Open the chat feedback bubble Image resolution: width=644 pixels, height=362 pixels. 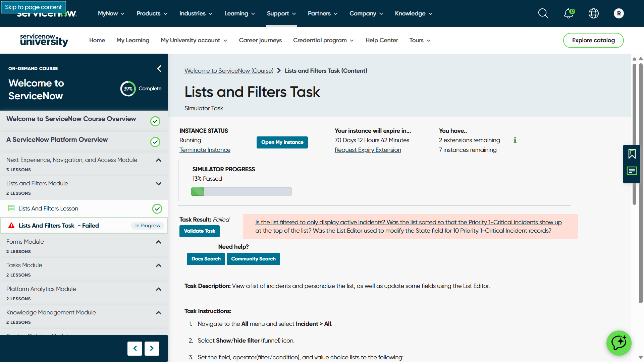(619, 343)
